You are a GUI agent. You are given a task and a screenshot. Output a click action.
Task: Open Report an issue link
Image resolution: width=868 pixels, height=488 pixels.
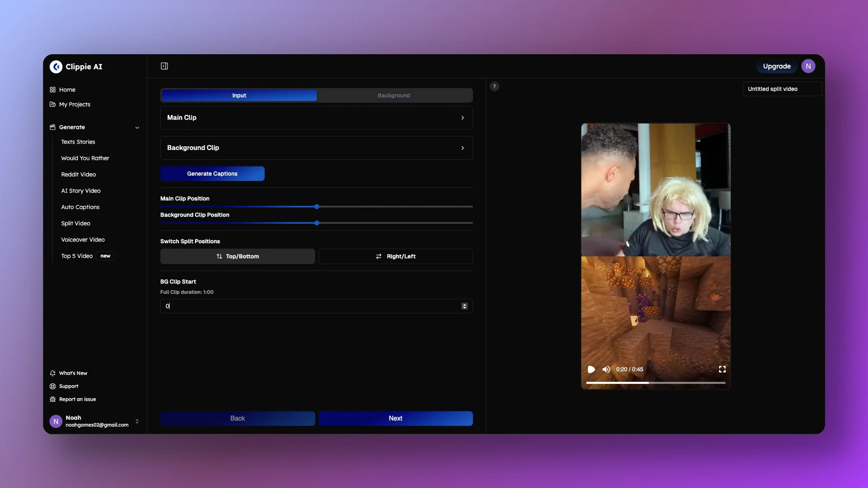point(78,399)
